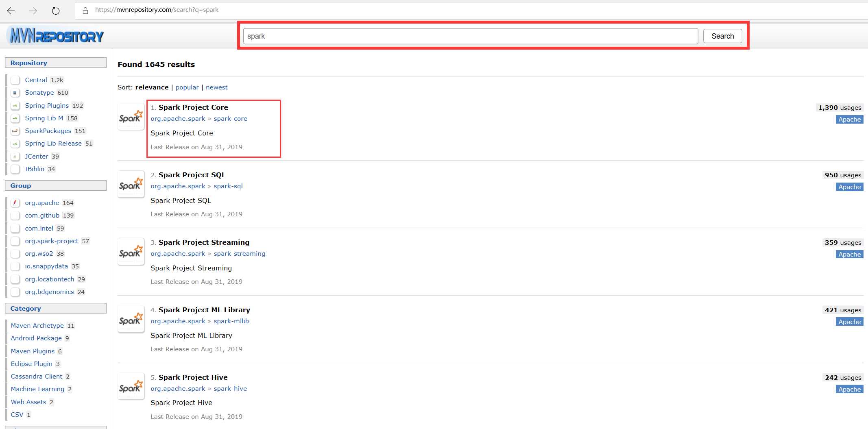Screen dimensions: 868x429
Task: Sort results by relevance
Action: (152, 87)
